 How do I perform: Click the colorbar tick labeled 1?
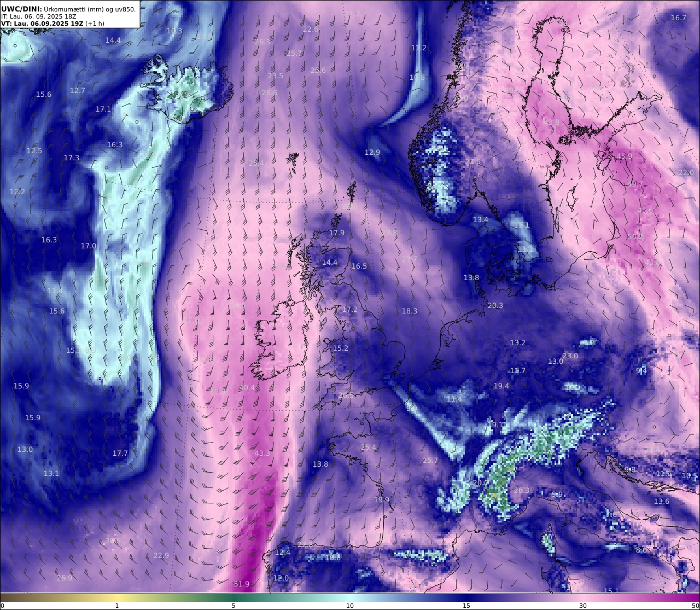tap(116, 606)
